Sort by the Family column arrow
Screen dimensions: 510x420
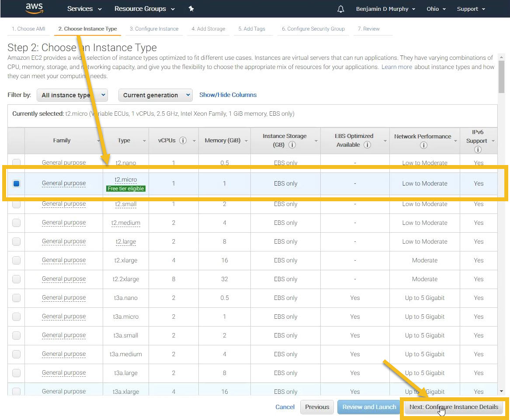click(98, 141)
